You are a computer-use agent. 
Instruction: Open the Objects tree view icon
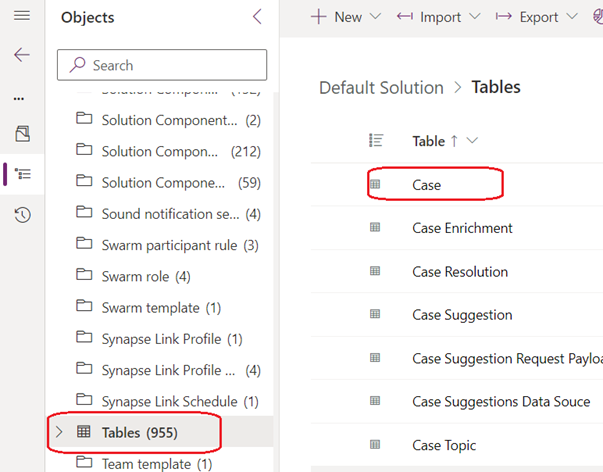(x=22, y=173)
